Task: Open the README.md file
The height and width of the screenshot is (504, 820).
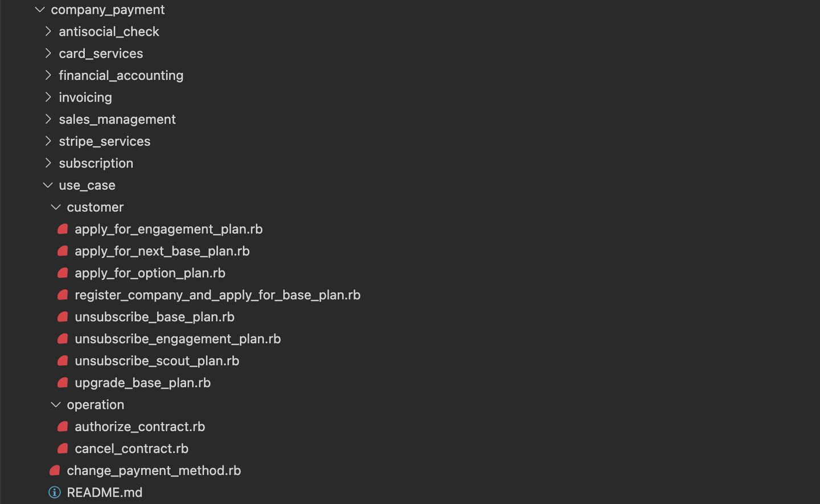Action: pos(104,493)
